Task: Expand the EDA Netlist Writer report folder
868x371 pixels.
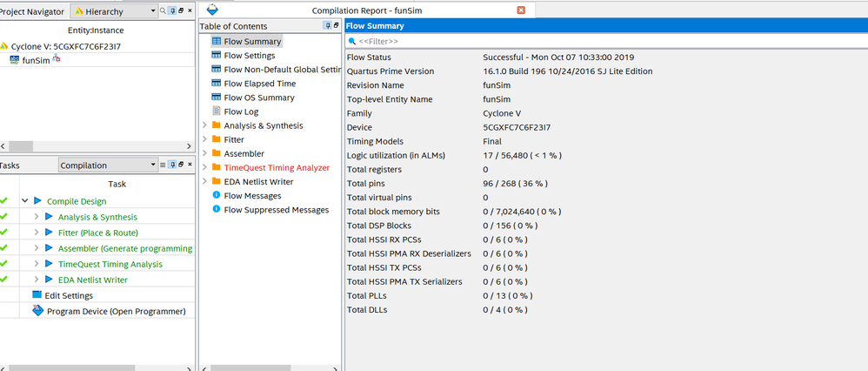Action: tap(204, 181)
